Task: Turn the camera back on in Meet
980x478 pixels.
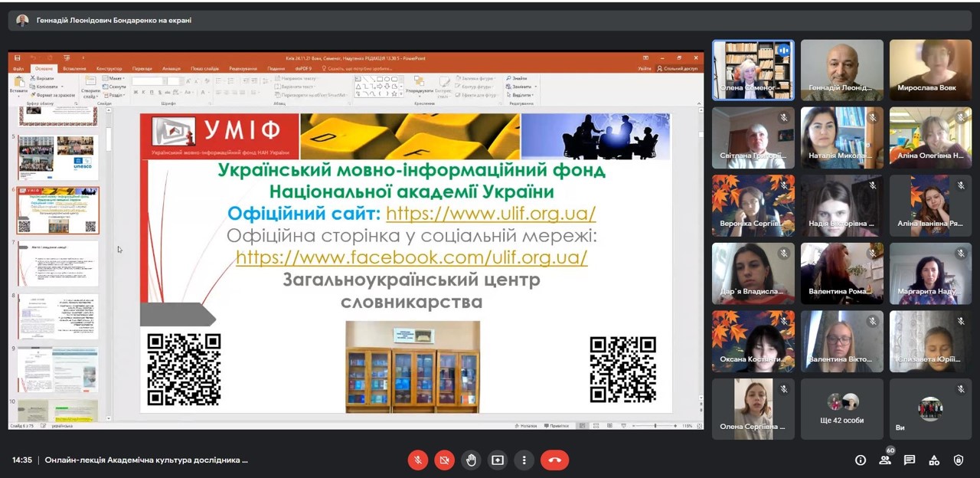Action: (x=444, y=460)
